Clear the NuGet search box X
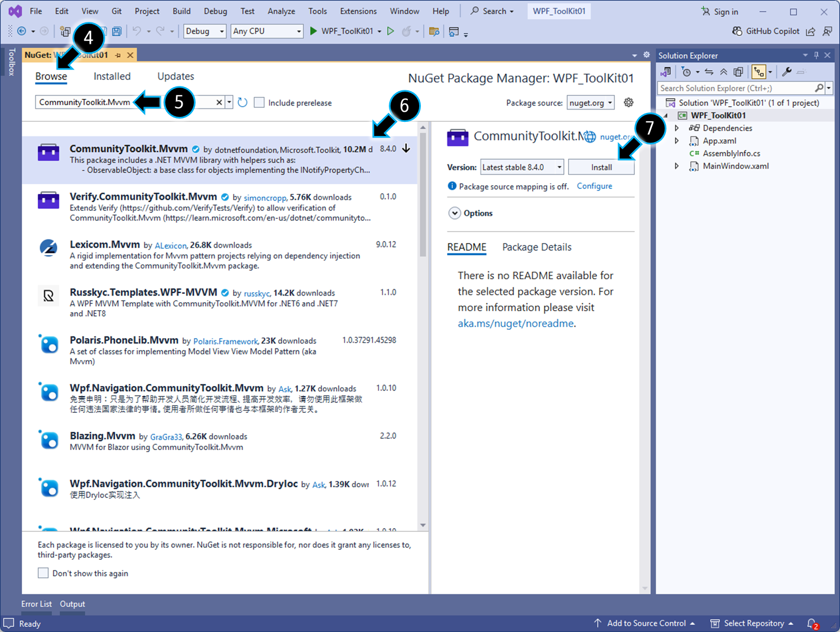840x632 pixels. 219,102
